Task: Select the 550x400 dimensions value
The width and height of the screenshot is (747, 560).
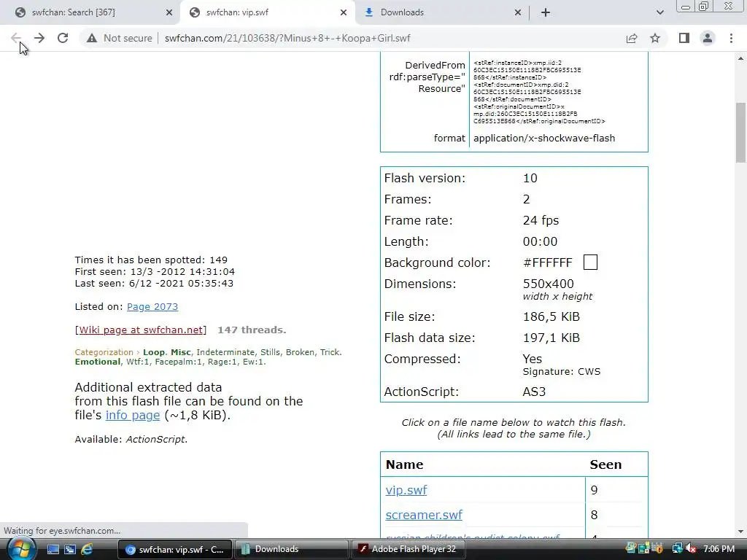Action: click(549, 284)
